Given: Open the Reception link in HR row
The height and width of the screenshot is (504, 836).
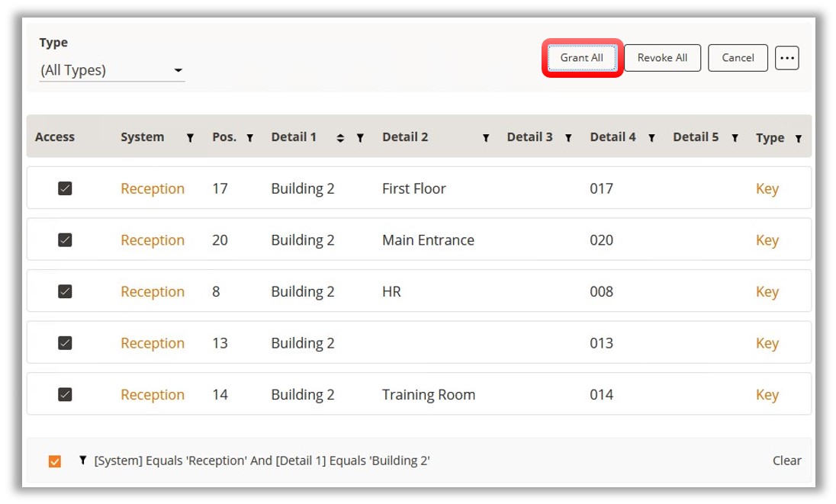Looking at the screenshot, I should click(153, 291).
